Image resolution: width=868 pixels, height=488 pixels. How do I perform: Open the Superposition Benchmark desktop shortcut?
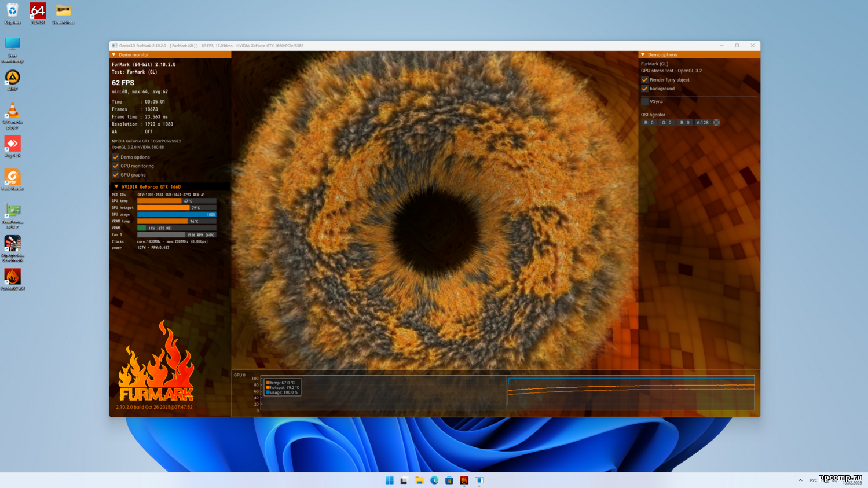(12, 244)
